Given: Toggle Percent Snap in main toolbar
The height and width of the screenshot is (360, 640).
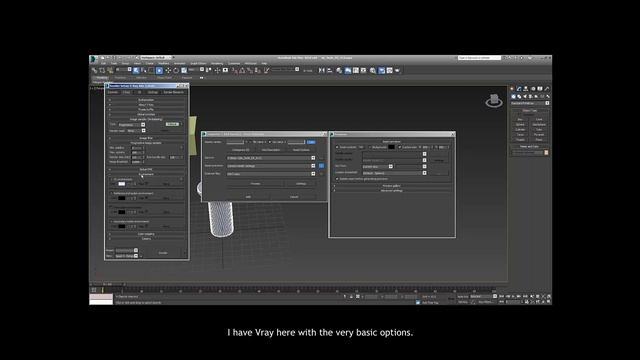Looking at the screenshot, I should pos(250,71).
